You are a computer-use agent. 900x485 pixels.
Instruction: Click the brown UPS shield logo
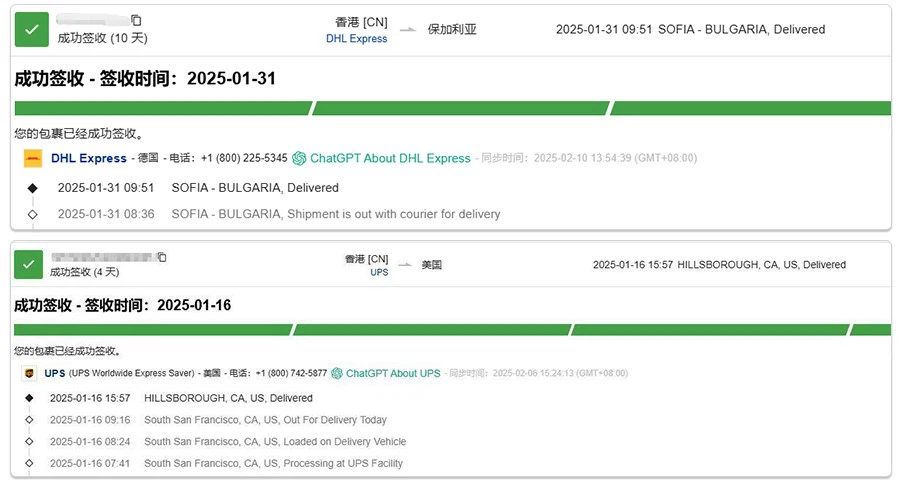pyautogui.click(x=30, y=373)
